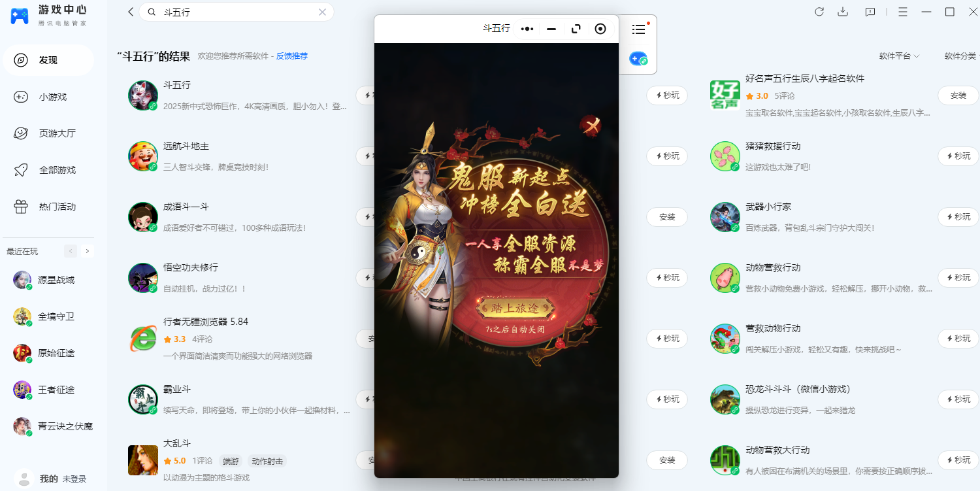
Task: Open the 成语斗一斗 game icon
Action: [x=143, y=217]
